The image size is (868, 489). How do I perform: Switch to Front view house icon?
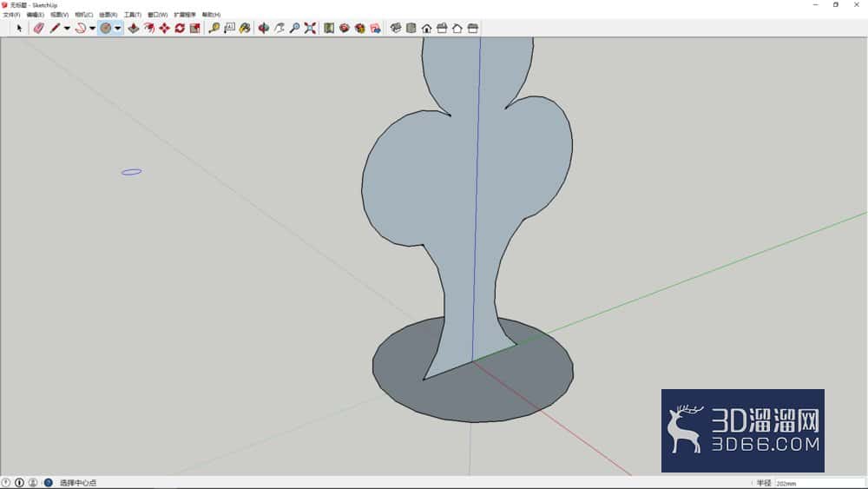426,29
